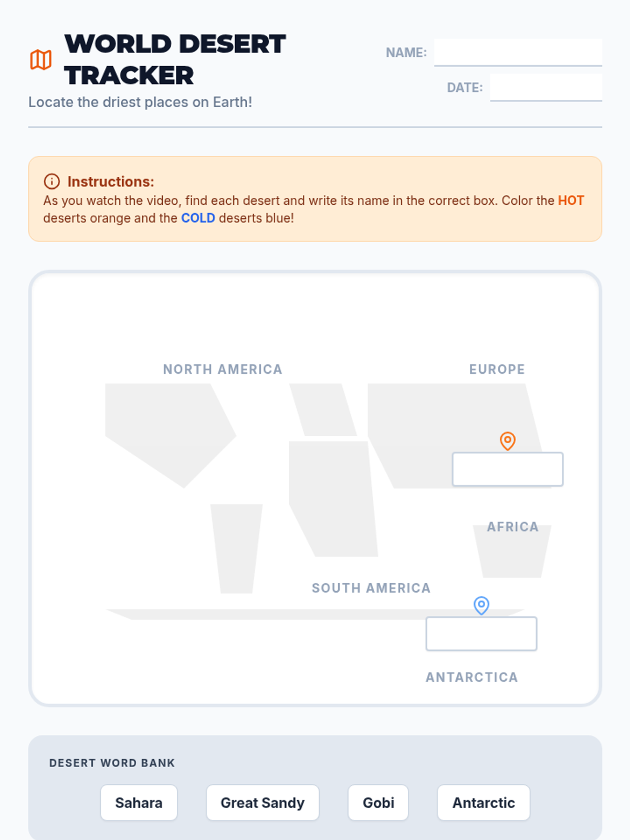Select the Antarctic word bank chip
This screenshot has height=840, width=630.
(484, 803)
